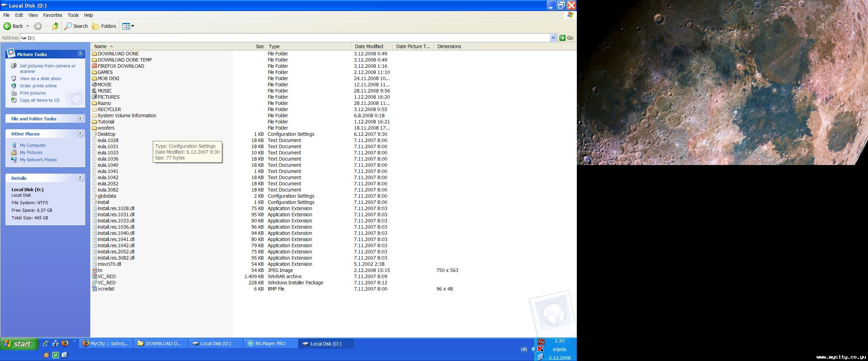Show hidden system tray icons

533,349
